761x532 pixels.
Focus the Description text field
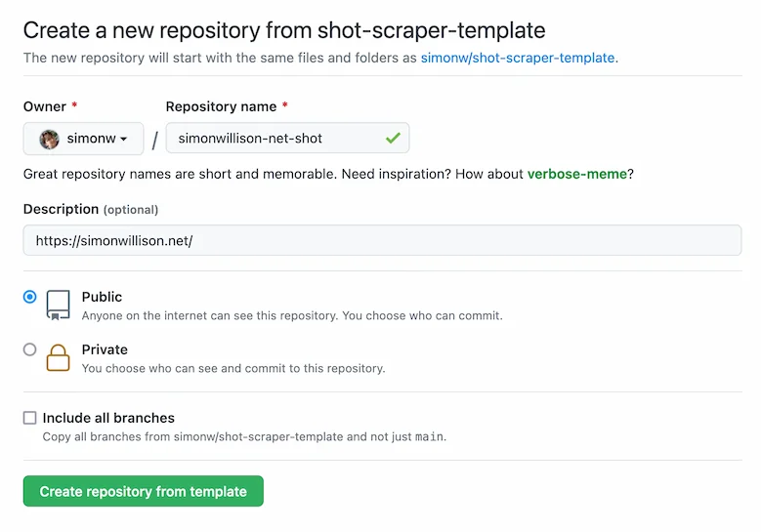tap(382, 240)
